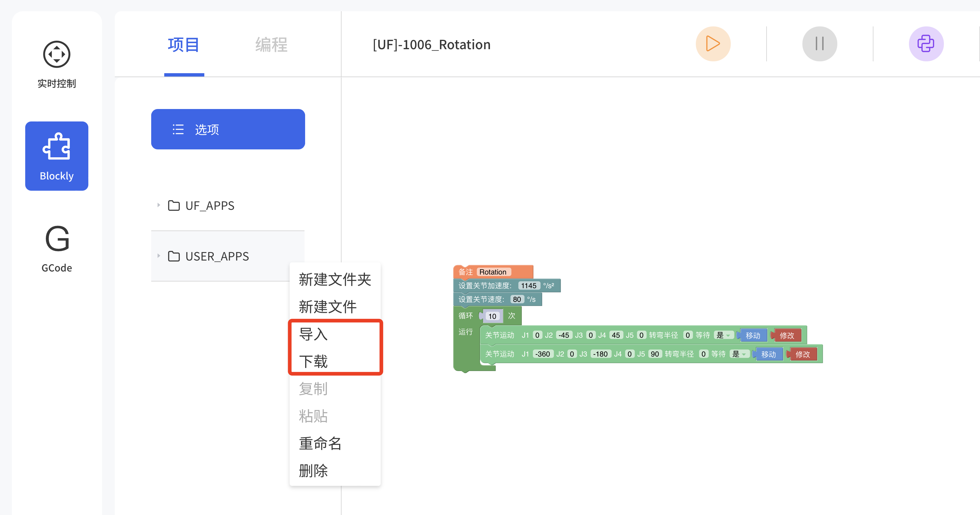Click the folder icon beside USER_APPS

[174, 256]
